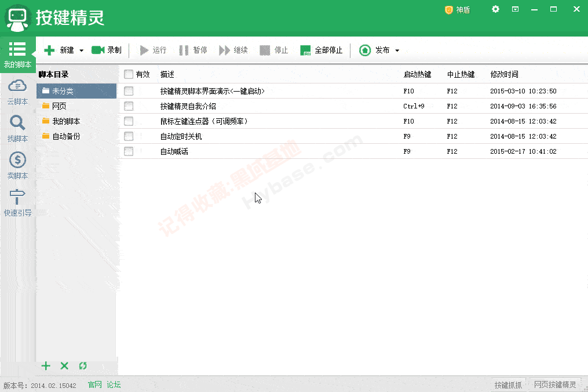Select script 自动定时关机
The height and width of the screenshot is (392, 588).
click(x=181, y=136)
